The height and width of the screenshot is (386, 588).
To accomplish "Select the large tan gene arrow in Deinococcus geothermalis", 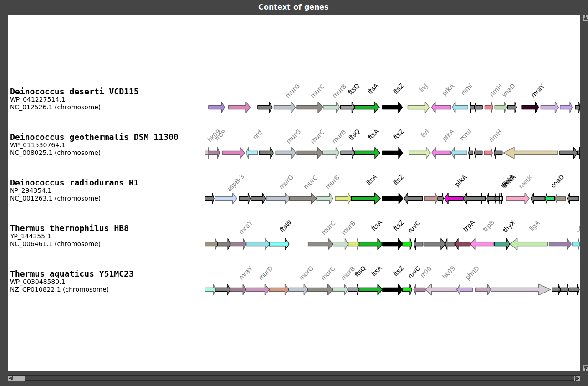I will point(531,153).
